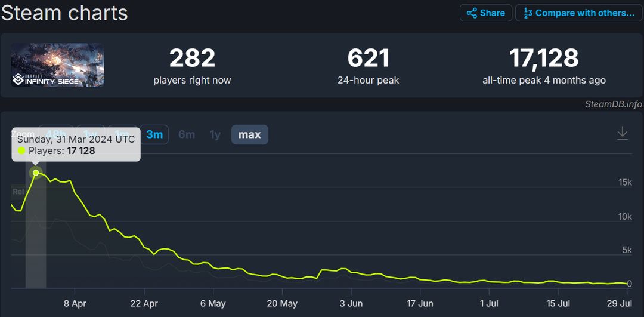Click the 17 Jun axis label
Viewport: 644px width, 317px height.
click(420, 304)
